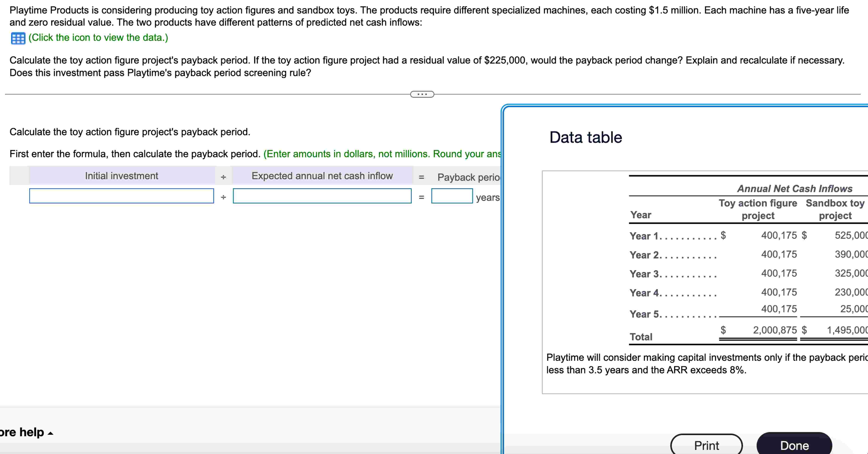
Task: Click the Expected annual net cash inflow header
Action: 322,176
